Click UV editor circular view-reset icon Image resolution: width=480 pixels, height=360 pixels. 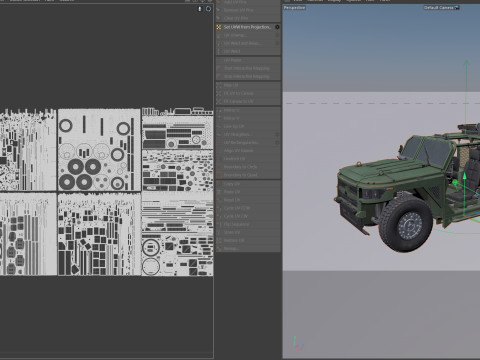click(x=208, y=9)
